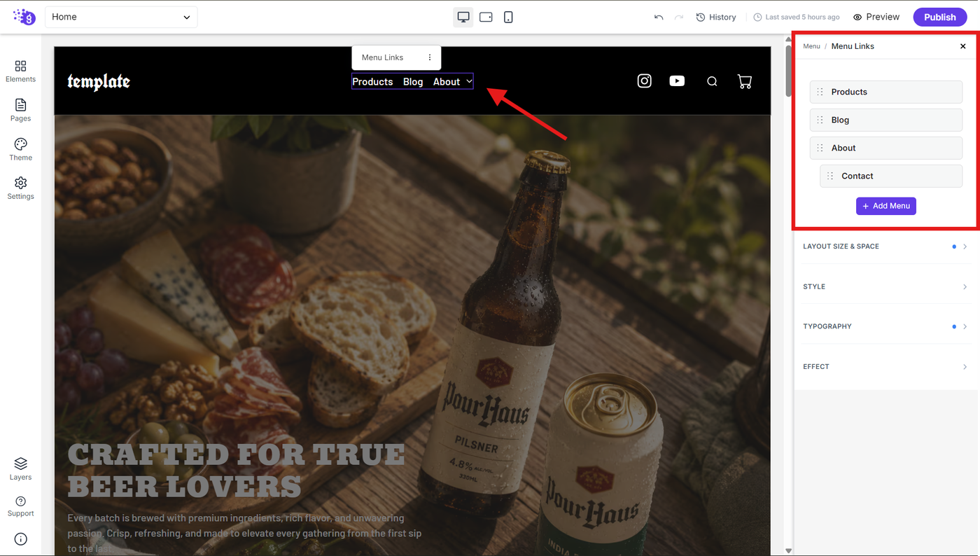Image resolution: width=980 pixels, height=556 pixels.
Task: Open the Theme panel
Action: tap(20, 149)
